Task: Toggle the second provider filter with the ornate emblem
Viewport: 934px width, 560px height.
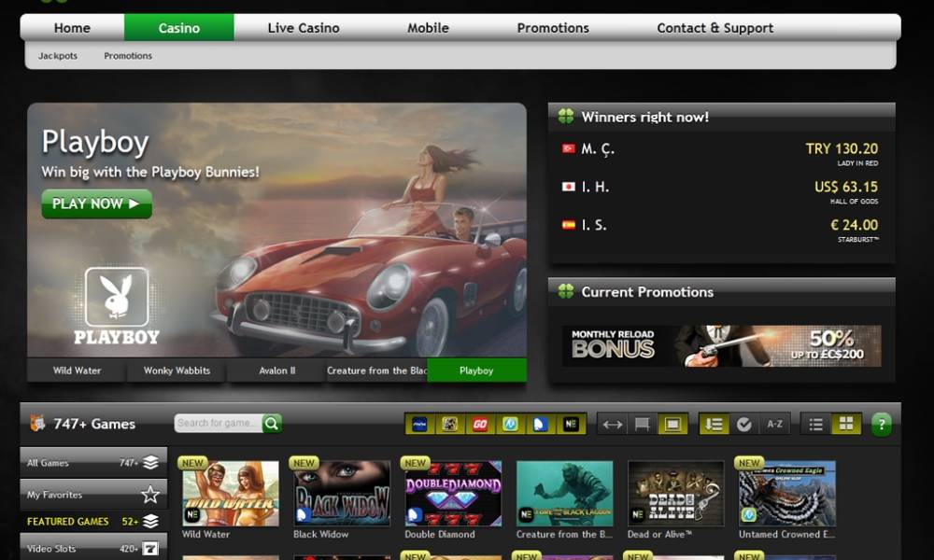Action: coord(450,425)
